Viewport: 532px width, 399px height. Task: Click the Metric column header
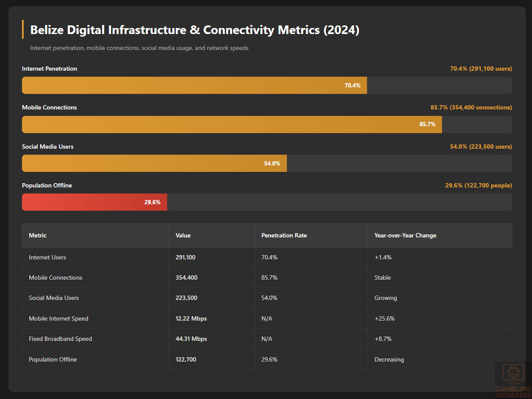coord(38,235)
